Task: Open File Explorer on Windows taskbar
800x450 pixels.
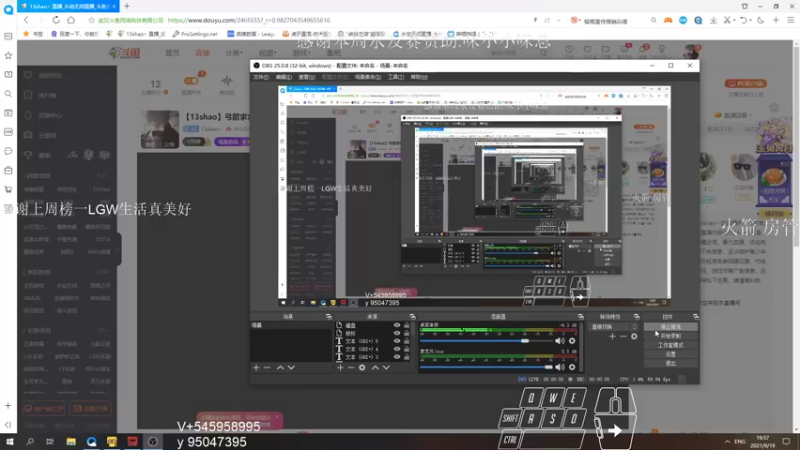Action: coord(71,441)
